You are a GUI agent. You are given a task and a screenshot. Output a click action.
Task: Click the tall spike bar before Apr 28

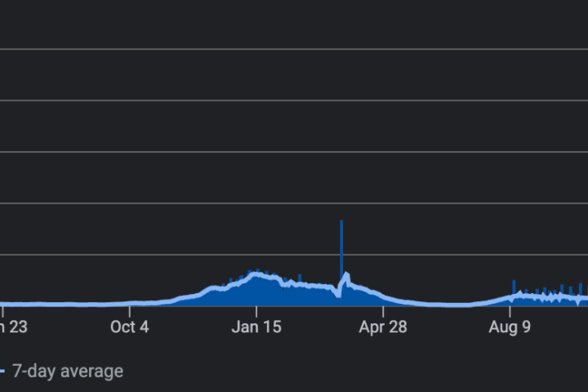tap(341, 245)
